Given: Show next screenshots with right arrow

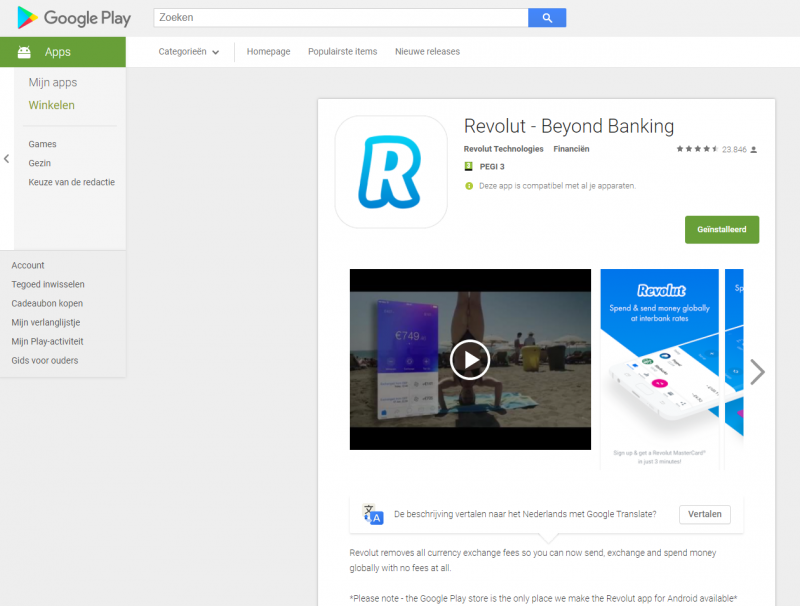Looking at the screenshot, I should pos(757,372).
